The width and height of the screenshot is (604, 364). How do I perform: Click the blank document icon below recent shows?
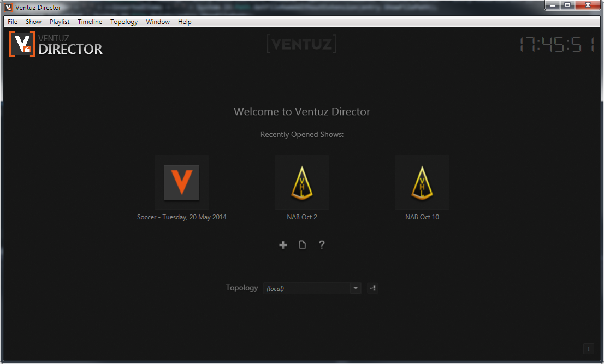coord(303,245)
